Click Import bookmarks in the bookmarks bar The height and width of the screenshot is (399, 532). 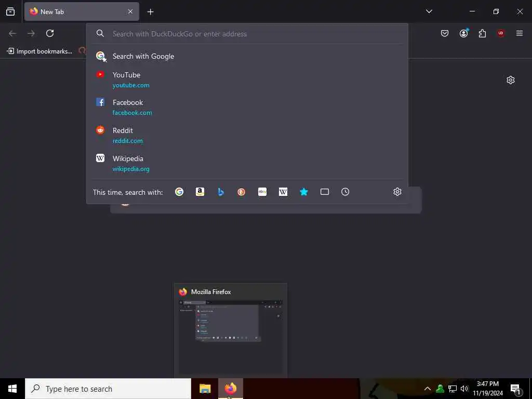coord(39,51)
